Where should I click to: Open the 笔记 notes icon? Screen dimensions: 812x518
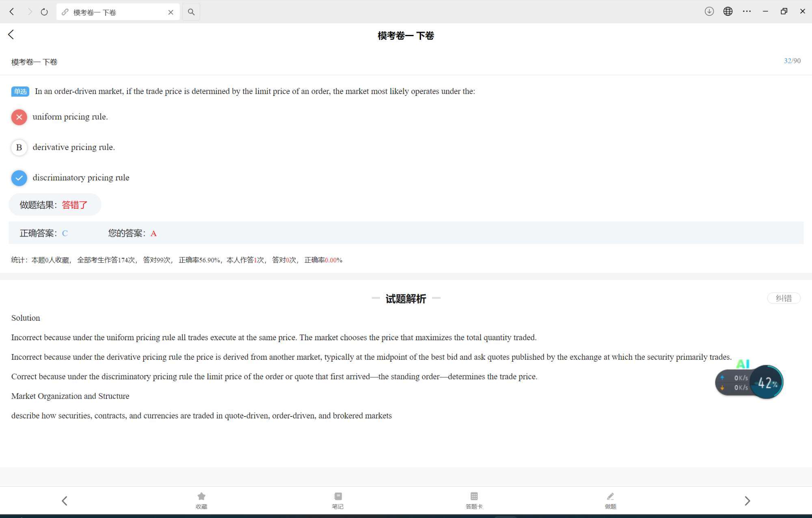point(337,500)
